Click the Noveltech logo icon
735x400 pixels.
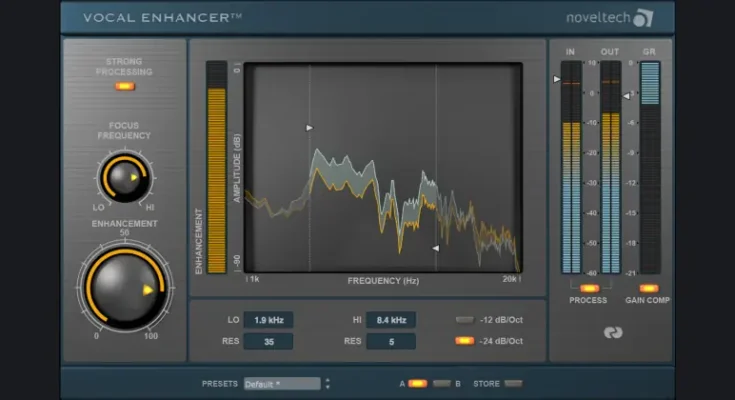(643, 17)
